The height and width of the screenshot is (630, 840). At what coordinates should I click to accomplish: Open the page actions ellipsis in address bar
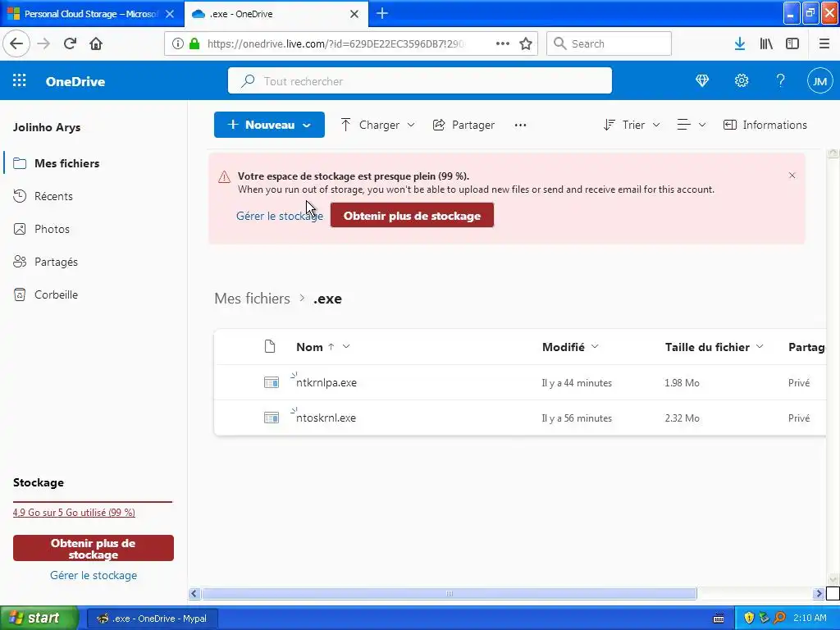tap(503, 43)
